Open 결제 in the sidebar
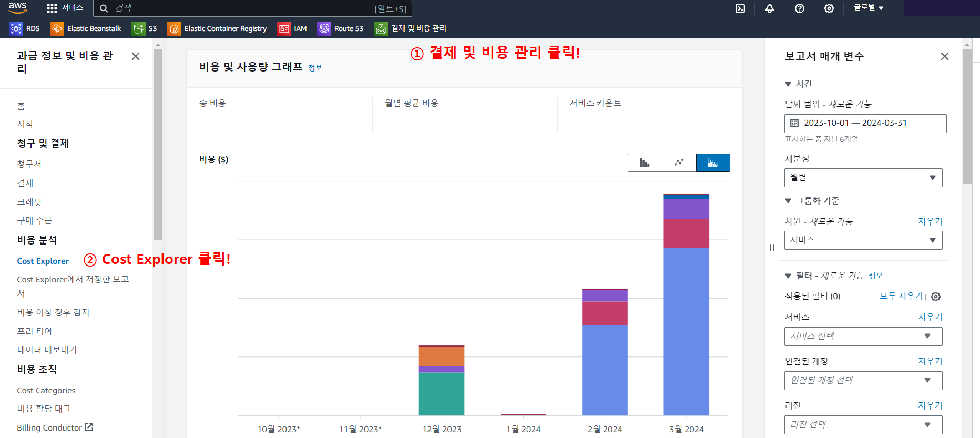Viewport: 980px width, 438px height. 25,183
